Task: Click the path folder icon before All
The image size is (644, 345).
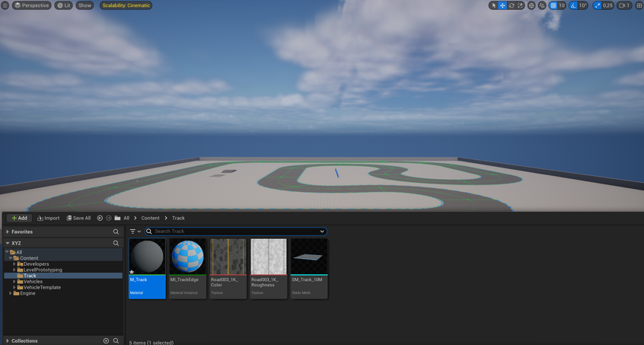Action: (117, 218)
